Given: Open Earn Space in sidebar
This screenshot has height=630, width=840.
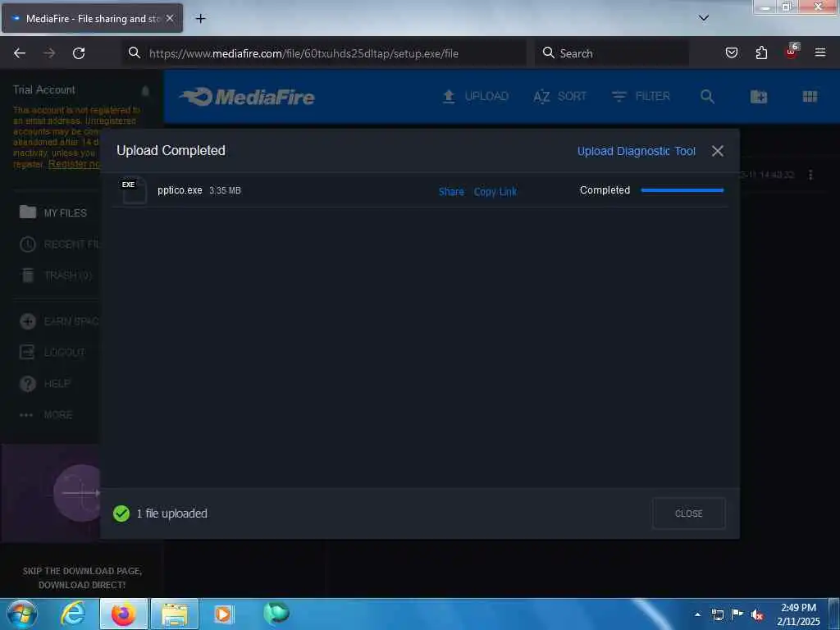Looking at the screenshot, I should coord(59,321).
